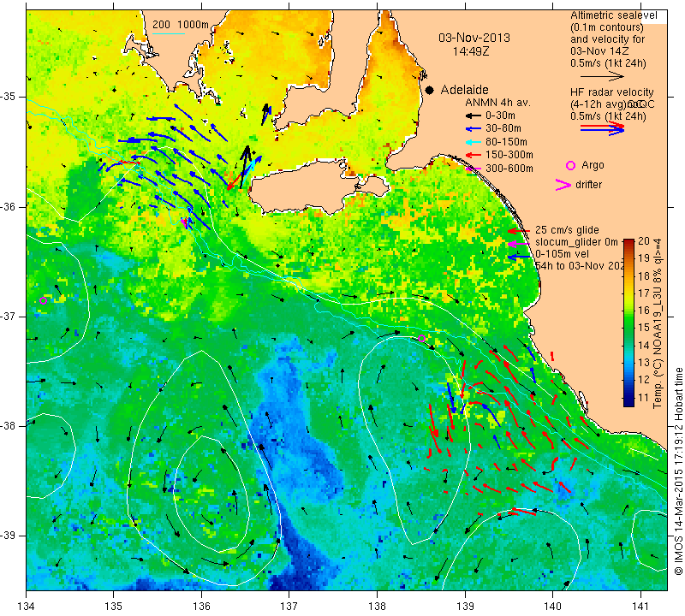Screen dimensions: 685x616
Task: Click the magenta slocum_glider legend arrow
Action: (519, 244)
